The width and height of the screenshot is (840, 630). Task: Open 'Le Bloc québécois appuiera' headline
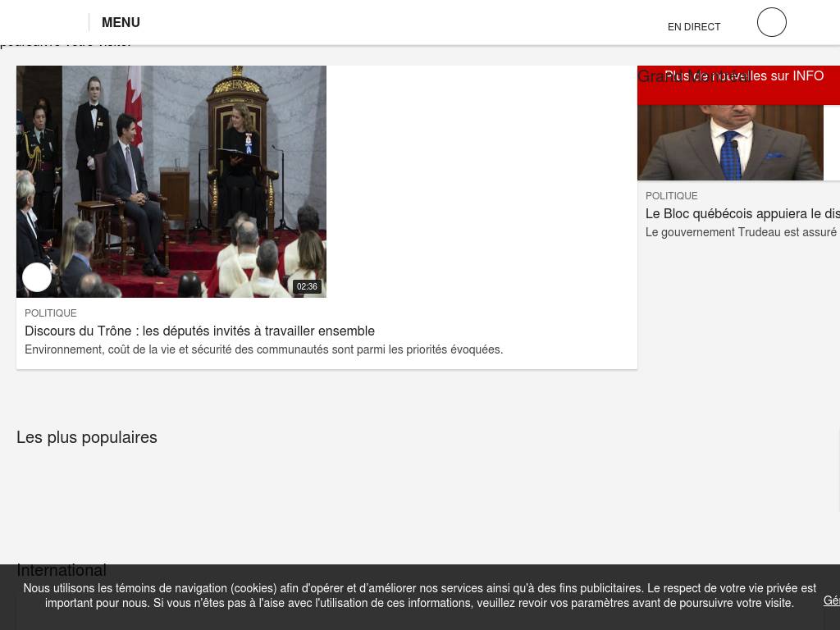742,213
